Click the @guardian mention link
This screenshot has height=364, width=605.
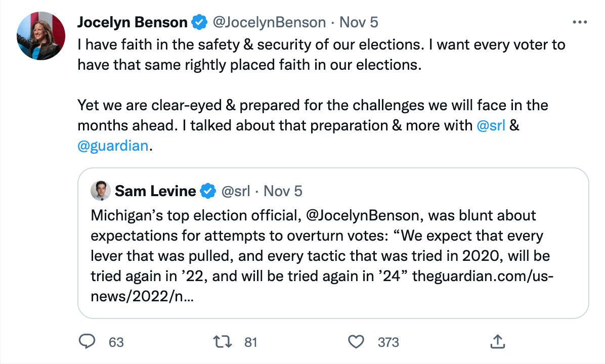tap(113, 146)
